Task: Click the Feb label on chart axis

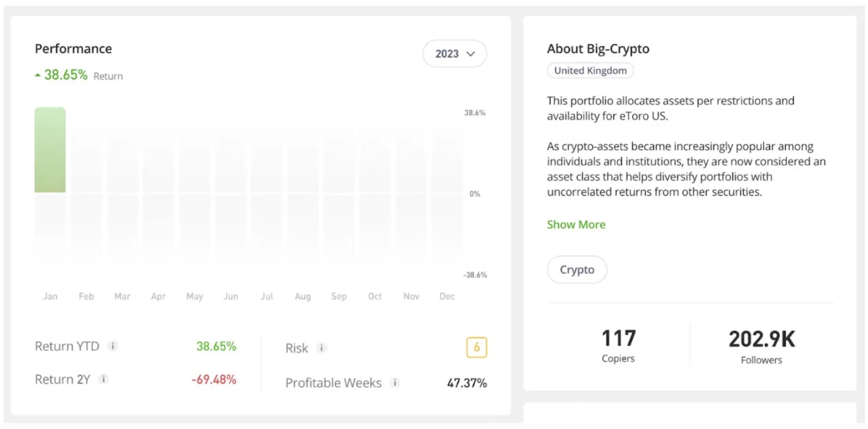Action: coord(87,296)
